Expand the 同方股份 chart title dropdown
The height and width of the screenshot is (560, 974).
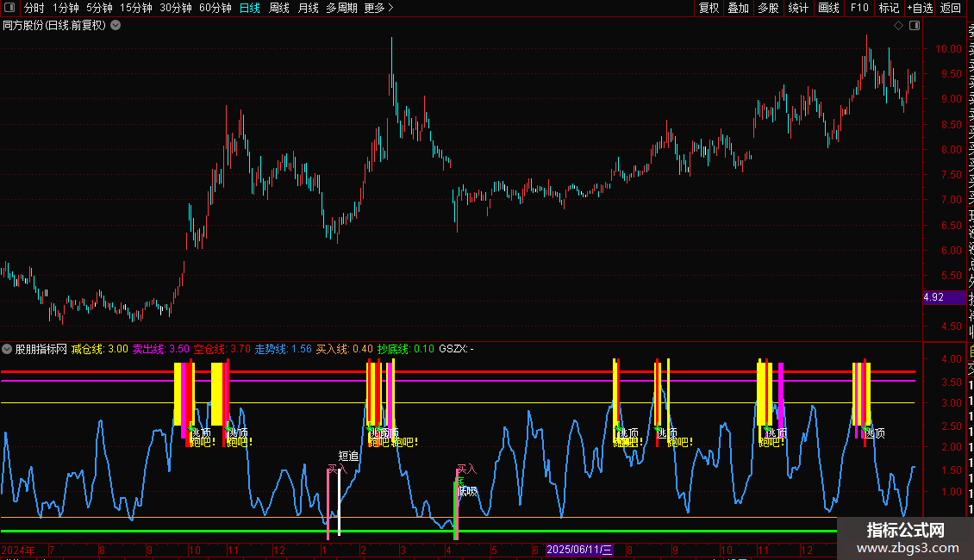(x=116, y=26)
